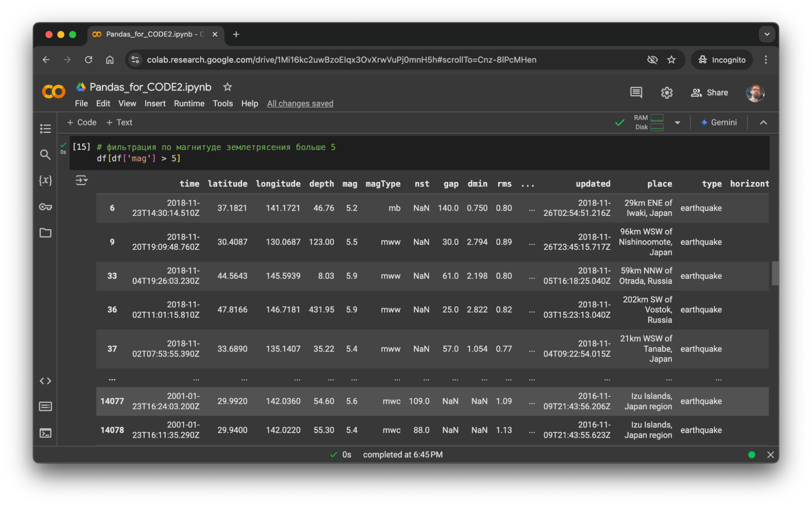Screen dimensions: 812x507
Task: Expand the RAM Disk connection dropdown arrow
Action: point(677,122)
